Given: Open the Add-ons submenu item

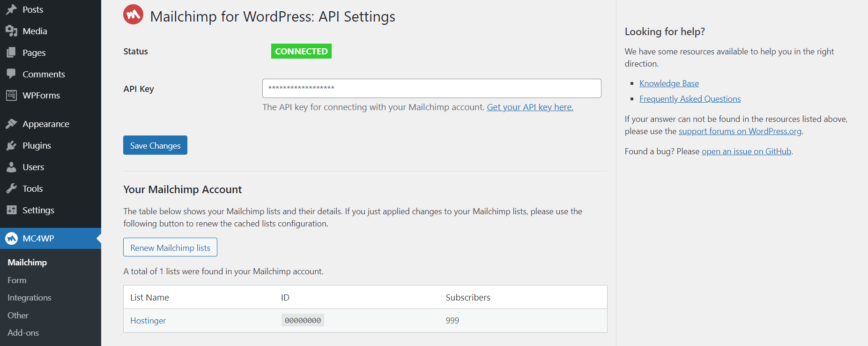Looking at the screenshot, I should point(23,333).
